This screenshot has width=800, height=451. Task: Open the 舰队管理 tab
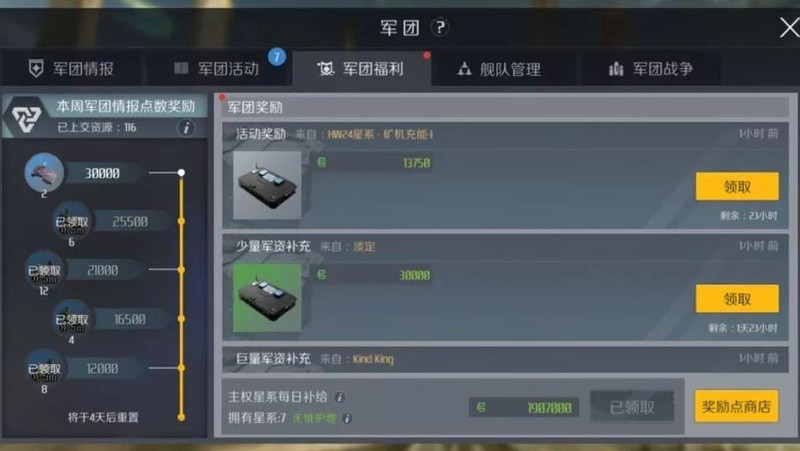(499, 68)
